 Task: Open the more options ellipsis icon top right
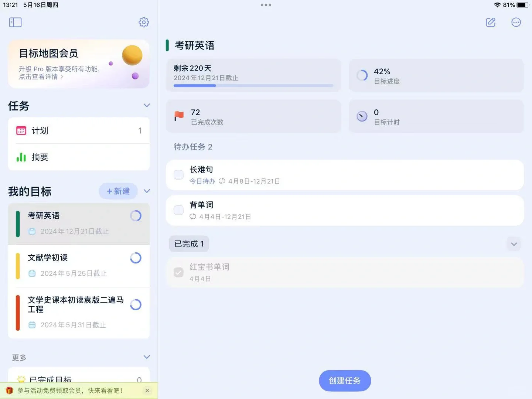tap(516, 22)
